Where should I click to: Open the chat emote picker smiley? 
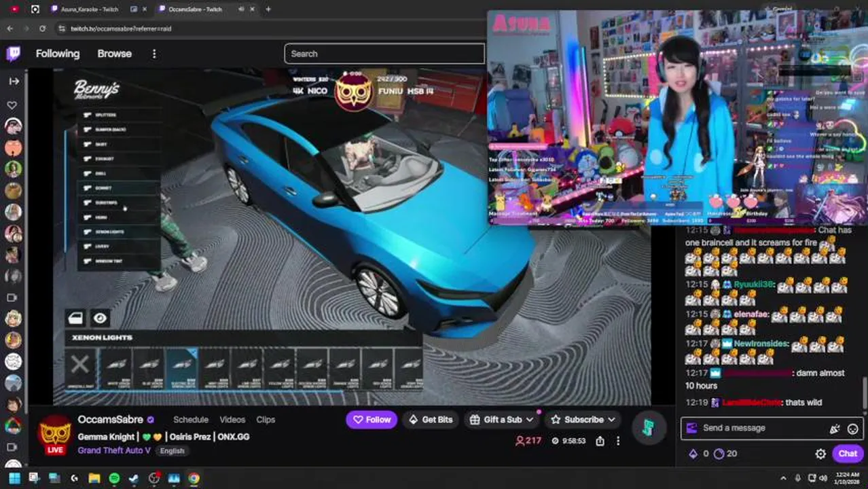(853, 429)
